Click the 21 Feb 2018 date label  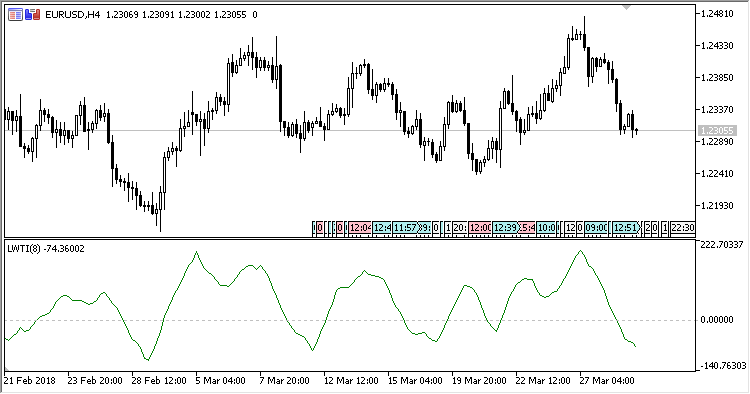tap(30, 381)
